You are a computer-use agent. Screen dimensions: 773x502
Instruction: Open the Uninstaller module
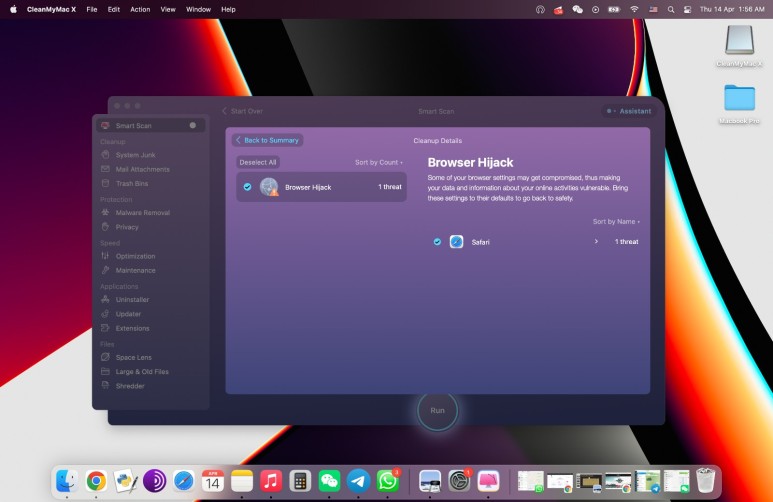[x=132, y=299]
